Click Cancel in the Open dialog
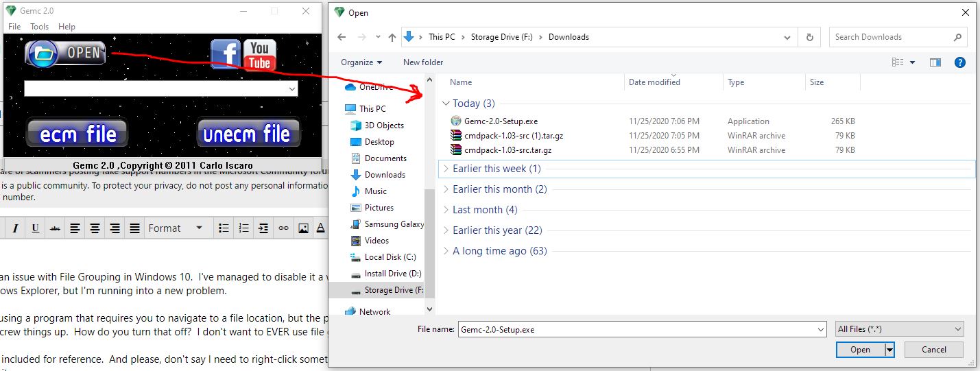This screenshot has height=371, width=980. 934,350
